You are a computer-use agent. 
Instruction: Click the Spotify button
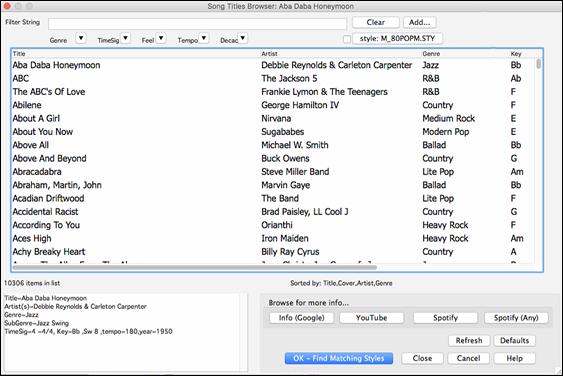(445, 317)
